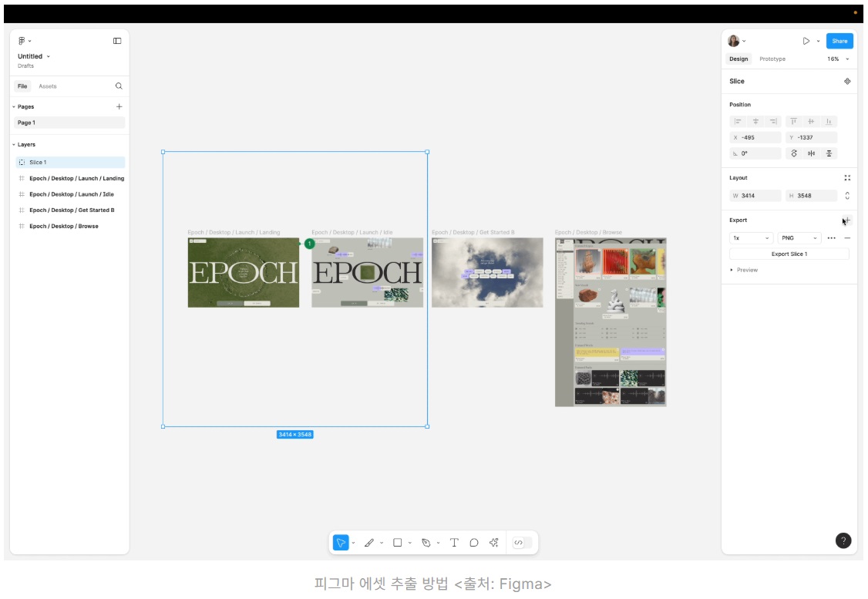Choose the Rectangle shape tool
Screen dimensions: 868x599
[398, 543]
